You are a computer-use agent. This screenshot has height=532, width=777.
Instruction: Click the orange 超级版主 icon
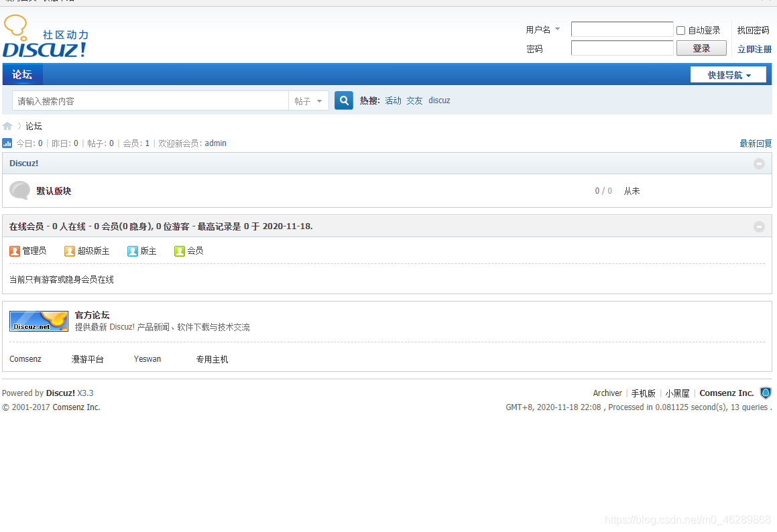69,251
